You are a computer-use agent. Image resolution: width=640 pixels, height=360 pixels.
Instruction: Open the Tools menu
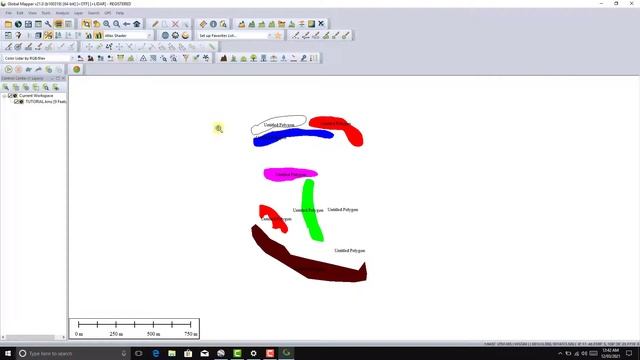[x=46, y=13]
